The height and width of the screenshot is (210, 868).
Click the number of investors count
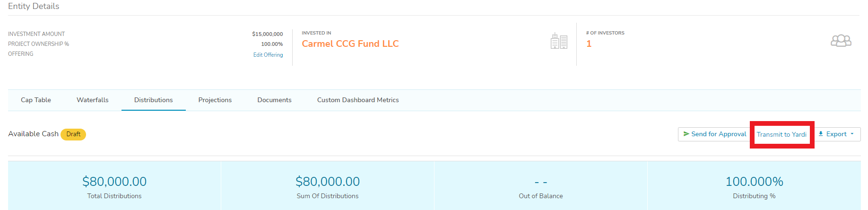pos(589,44)
